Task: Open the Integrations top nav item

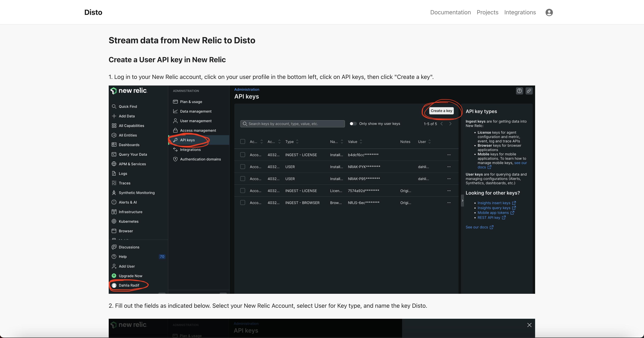Action: (x=520, y=12)
